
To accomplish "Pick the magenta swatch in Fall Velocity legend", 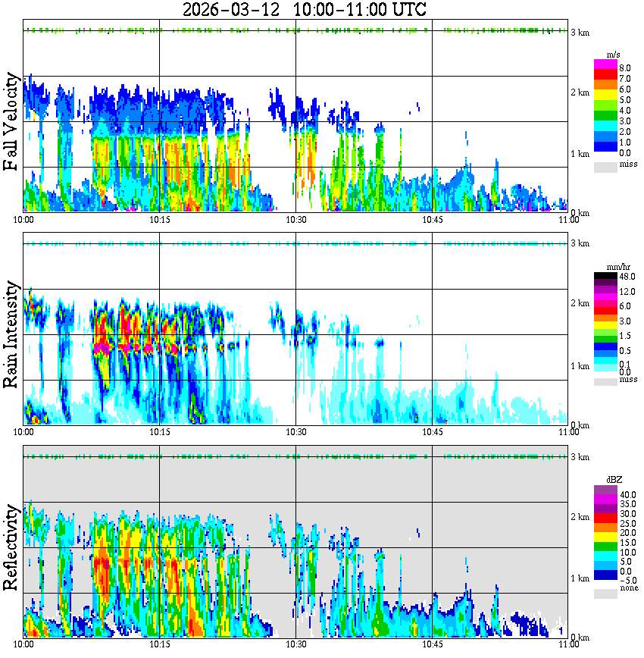I will tap(605, 64).
